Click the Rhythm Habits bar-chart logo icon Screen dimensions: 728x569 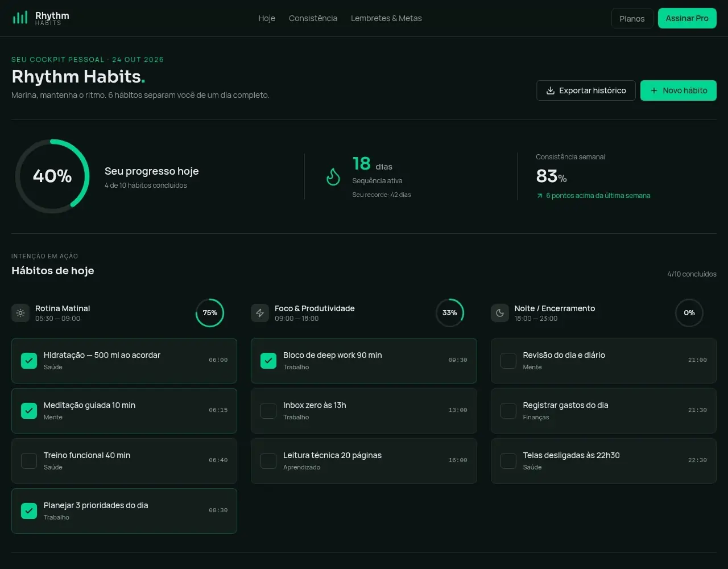tap(20, 18)
